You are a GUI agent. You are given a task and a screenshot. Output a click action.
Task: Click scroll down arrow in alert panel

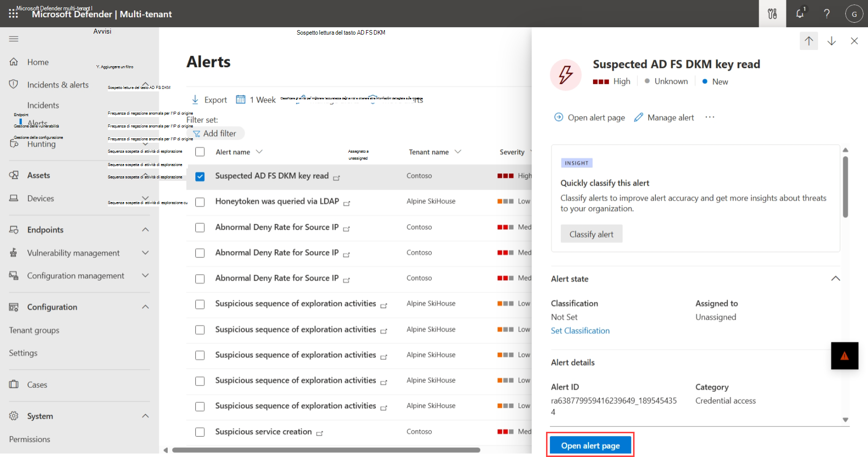click(845, 420)
